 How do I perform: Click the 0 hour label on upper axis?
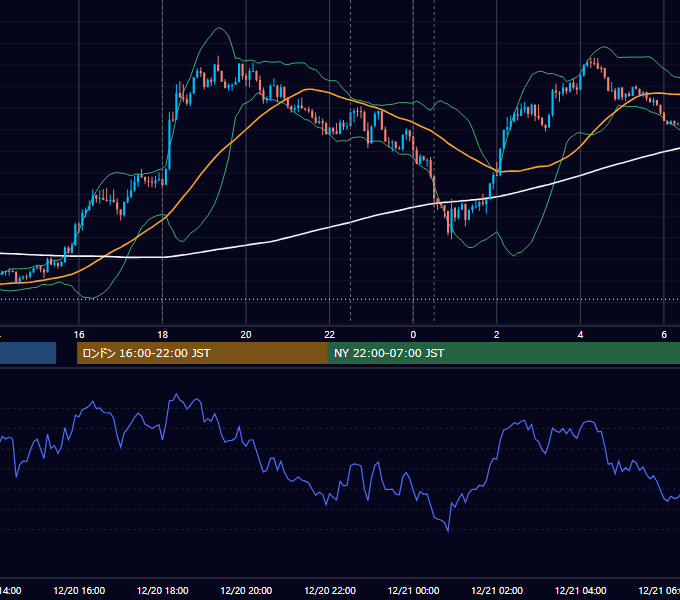click(413, 335)
